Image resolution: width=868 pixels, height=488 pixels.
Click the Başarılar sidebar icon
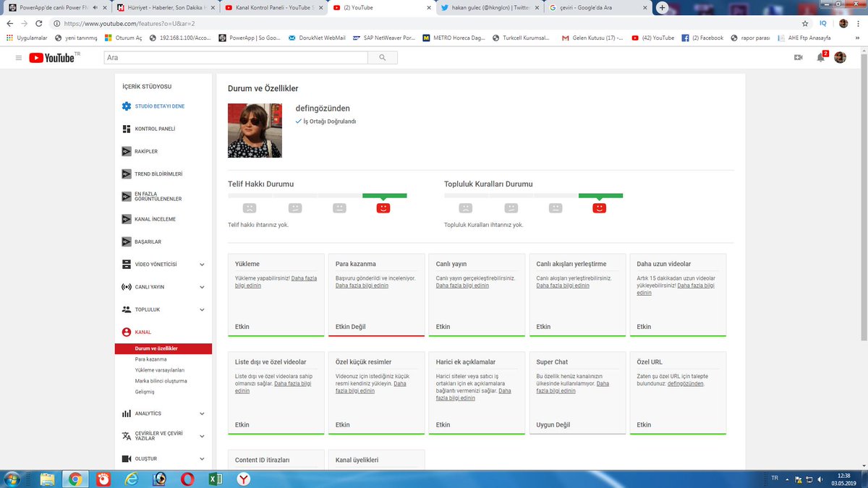tap(127, 241)
